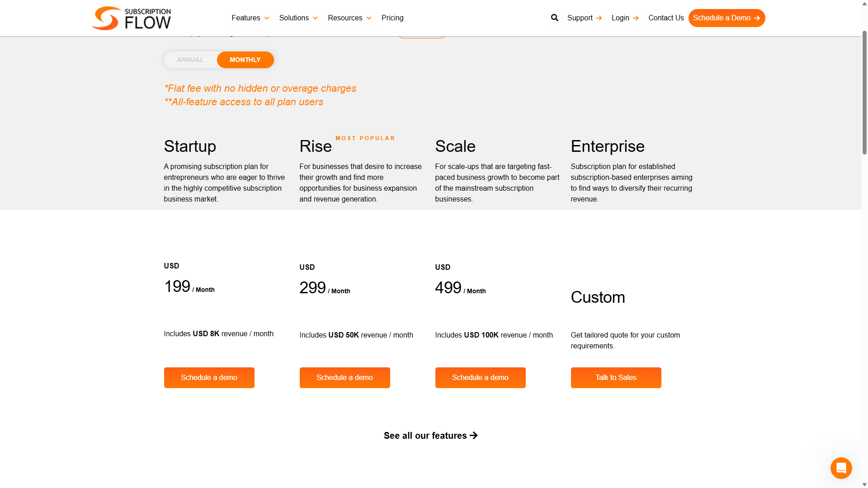Select Monthly billing option
The width and height of the screenshot is (868, 488).
[x=245, y=60]
